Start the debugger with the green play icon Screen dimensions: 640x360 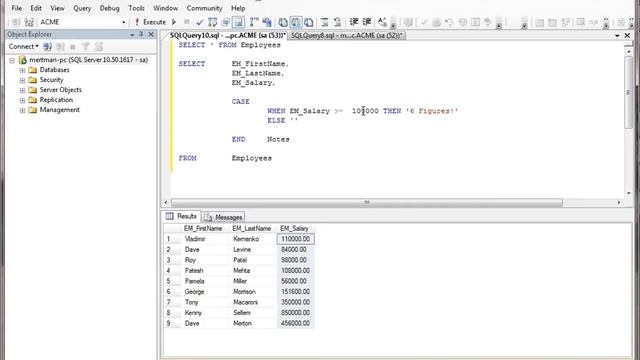(174, 22)
